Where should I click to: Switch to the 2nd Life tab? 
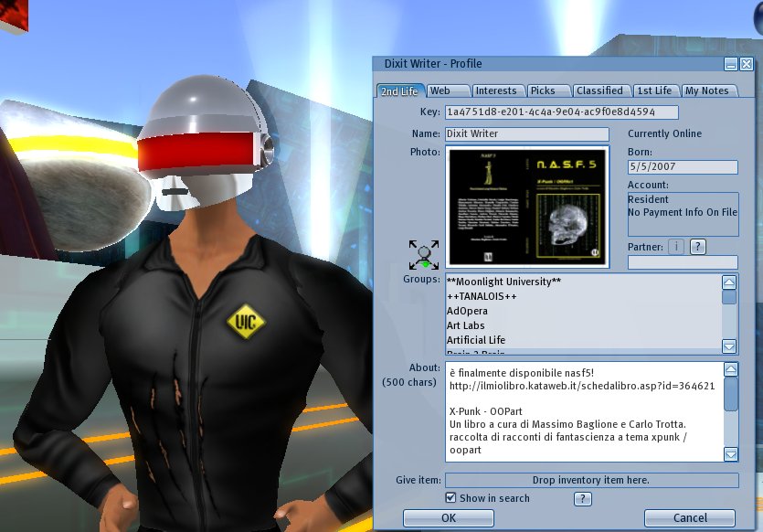(x=399, y=91)
